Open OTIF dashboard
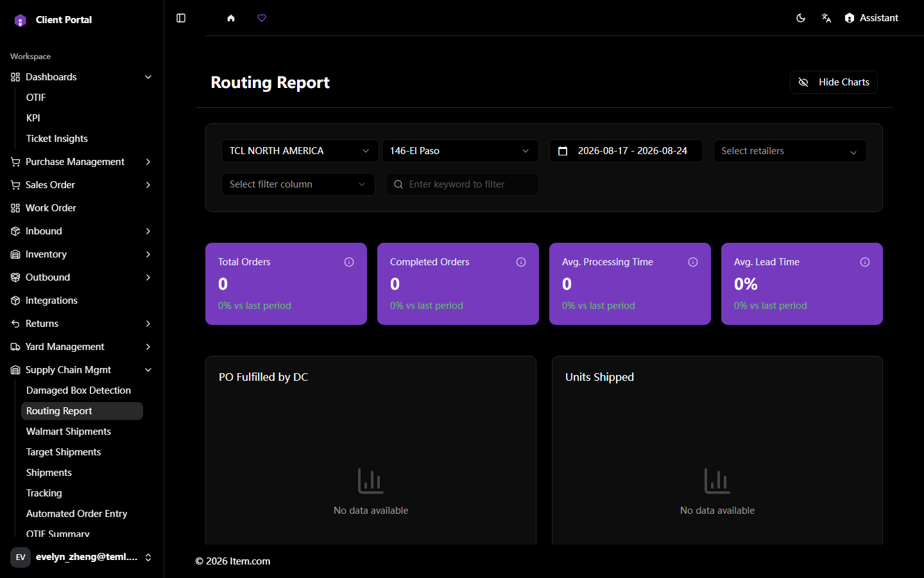 click(x=36, y=98)
